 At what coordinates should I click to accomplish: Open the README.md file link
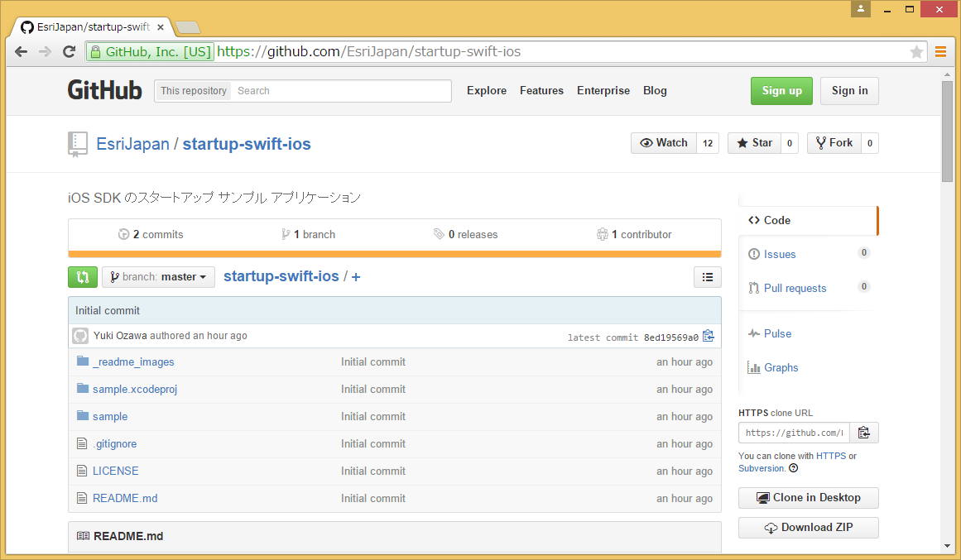click(x=125, y=498)
